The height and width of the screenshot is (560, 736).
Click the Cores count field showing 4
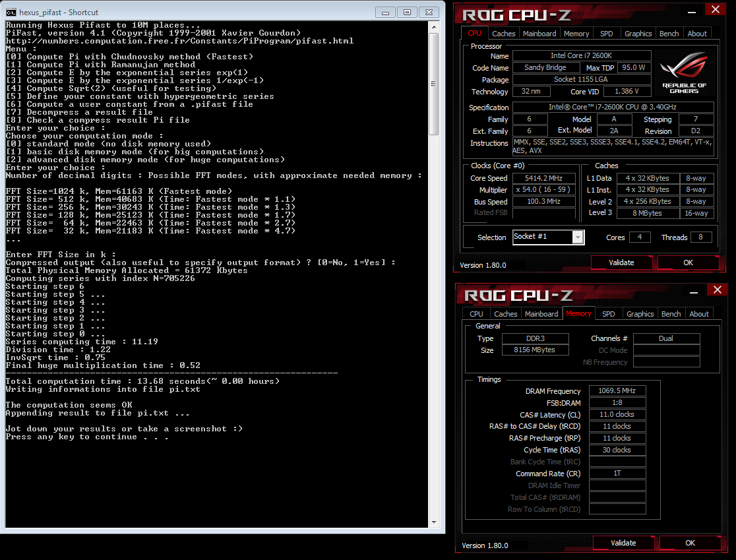coord(639,237)
